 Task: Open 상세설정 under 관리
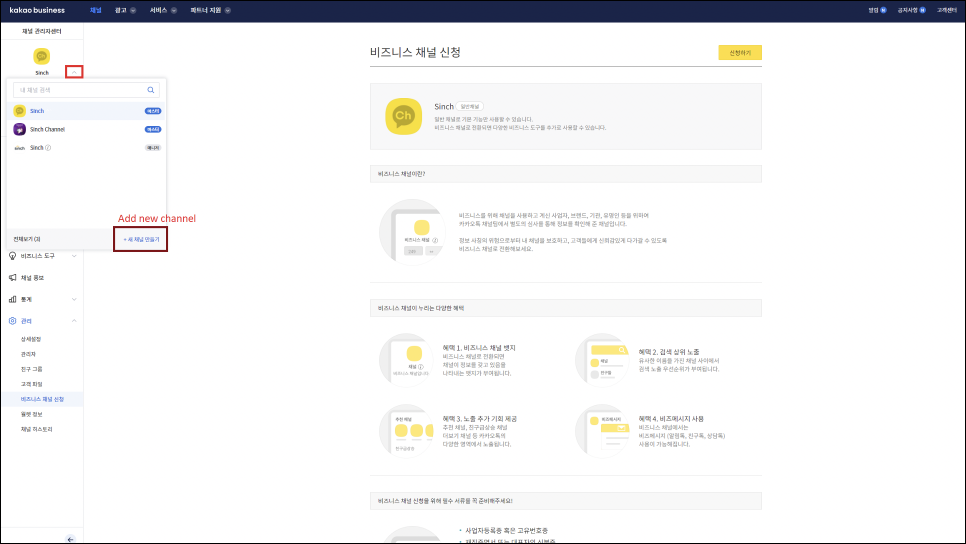pos(31,339)
